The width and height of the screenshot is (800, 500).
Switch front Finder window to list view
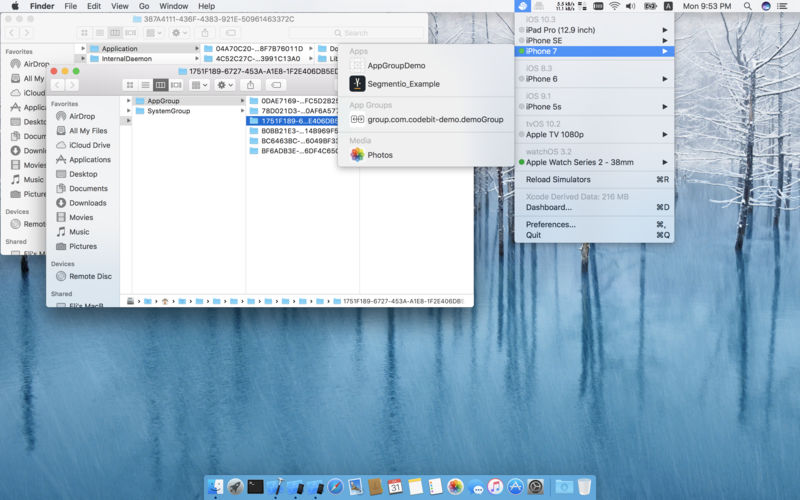click(x=145, y=85)
